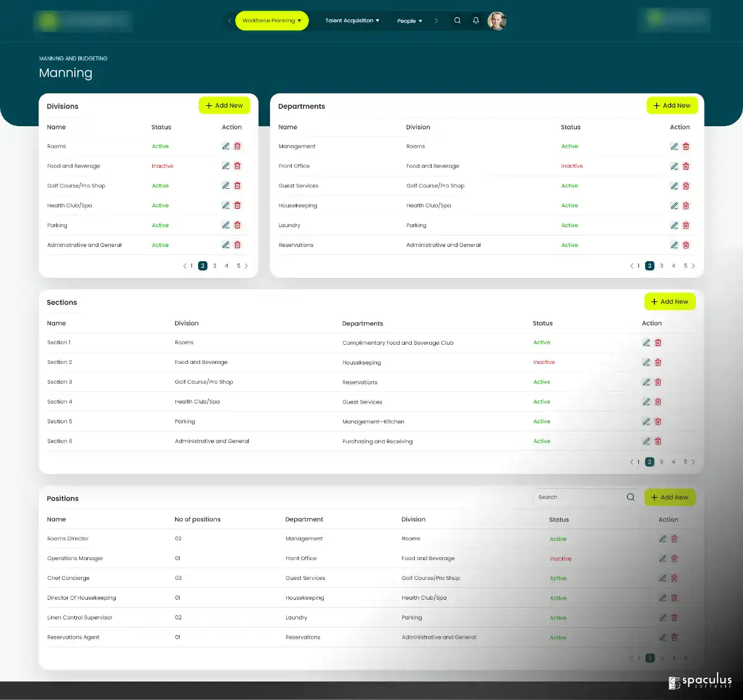This screenshot has height=700, width=743.
Task: Delete the Reservations Agent position
Action: [x=674, y=637]
